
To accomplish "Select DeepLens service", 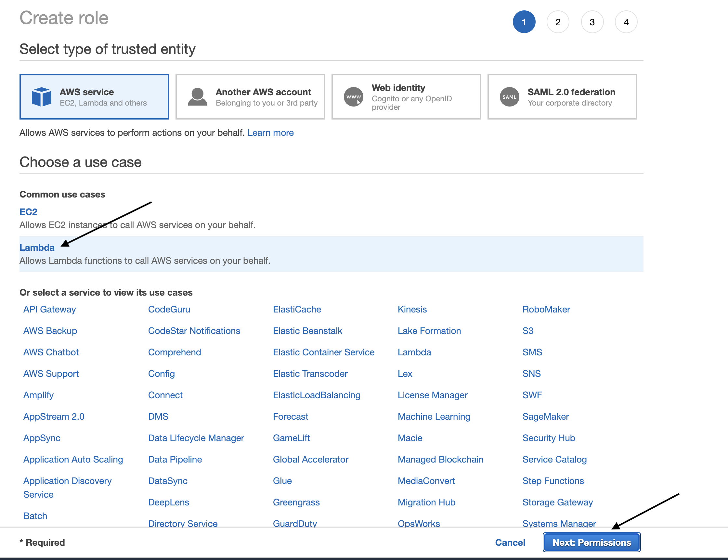I will [169, 502].
